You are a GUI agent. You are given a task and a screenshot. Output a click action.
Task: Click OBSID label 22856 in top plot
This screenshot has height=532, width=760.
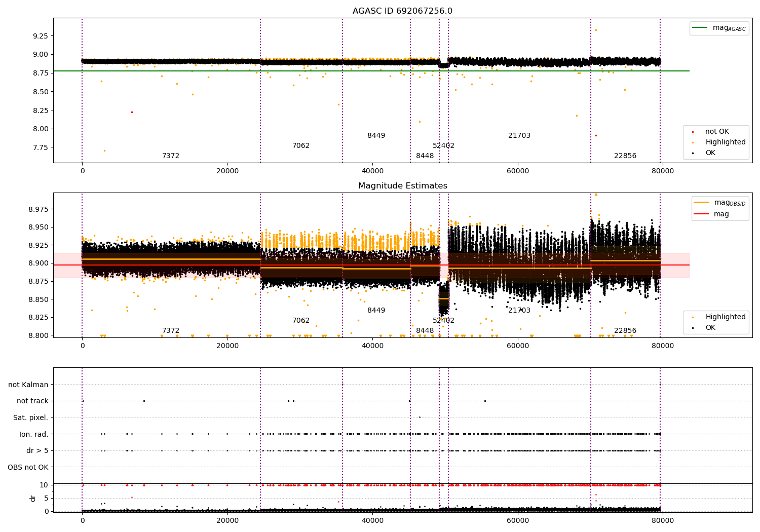[x=625, y=156]
